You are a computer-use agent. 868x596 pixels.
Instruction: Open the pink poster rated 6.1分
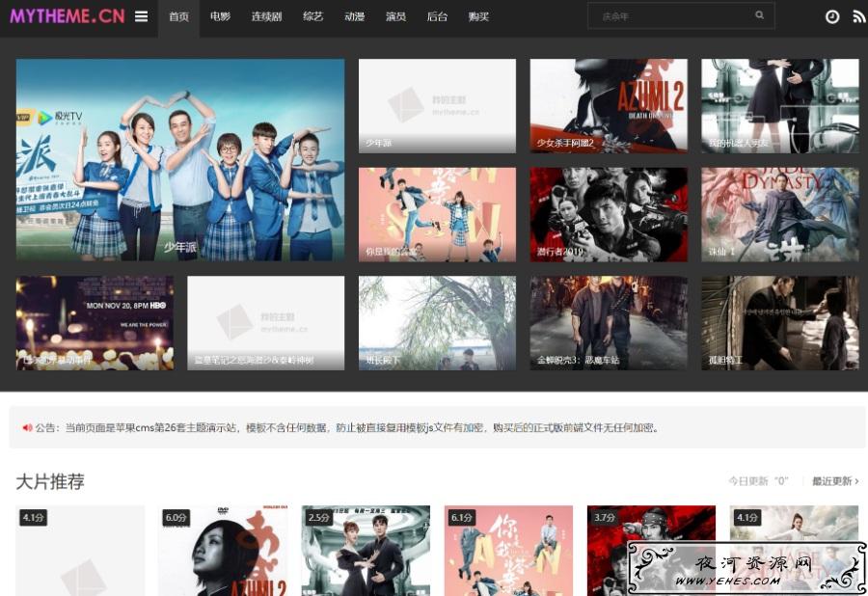[508, 551]
